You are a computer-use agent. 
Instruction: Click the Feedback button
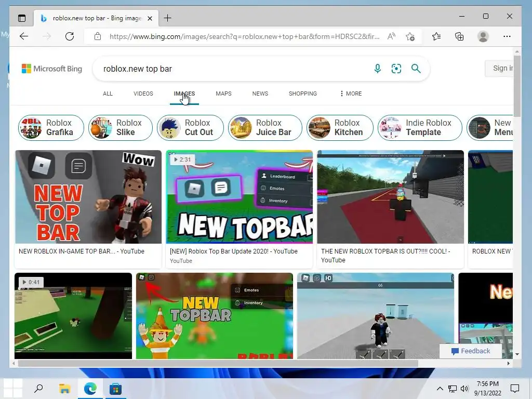[471, 351]
